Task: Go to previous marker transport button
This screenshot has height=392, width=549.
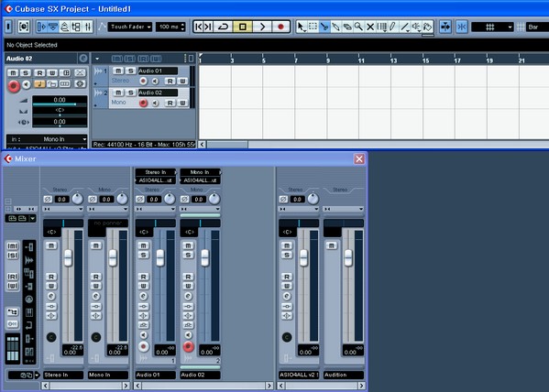Action: click(199, 27)
